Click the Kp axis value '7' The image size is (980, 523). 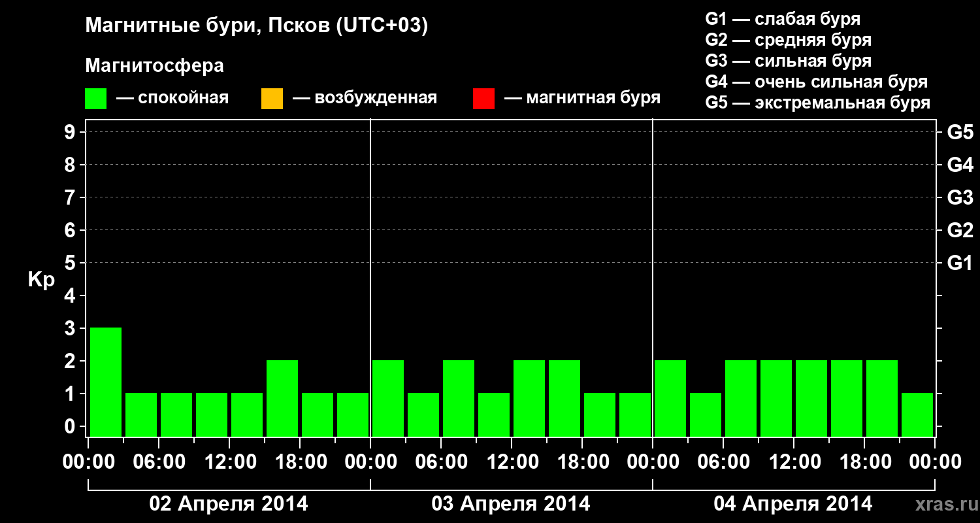click(71, 197)
